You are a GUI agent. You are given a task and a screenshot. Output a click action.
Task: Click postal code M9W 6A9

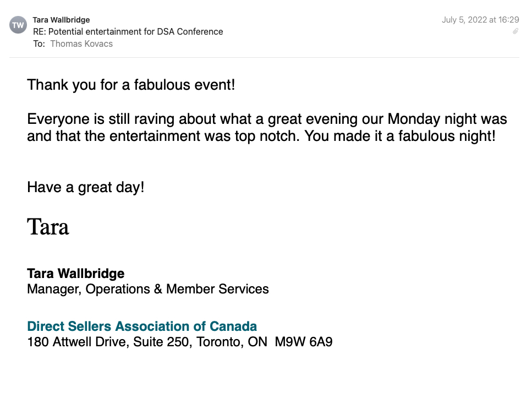(x=304, y=342)
